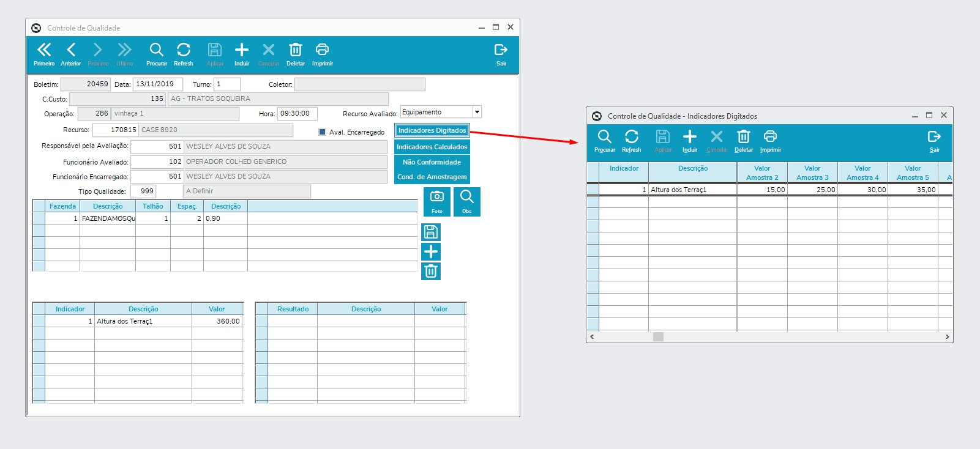The image size is (980, 449).
Task: Open Procurar search in main window
Action: [157, 54]
